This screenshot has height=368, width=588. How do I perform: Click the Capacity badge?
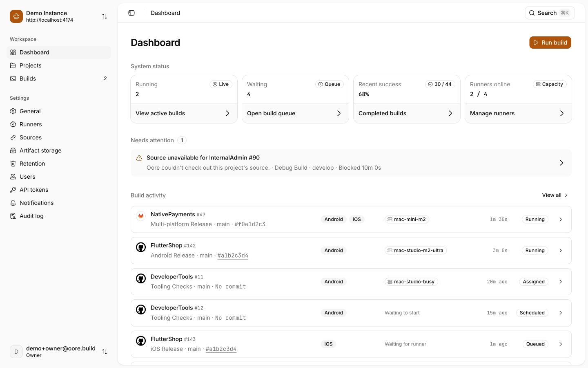[550, 84]
